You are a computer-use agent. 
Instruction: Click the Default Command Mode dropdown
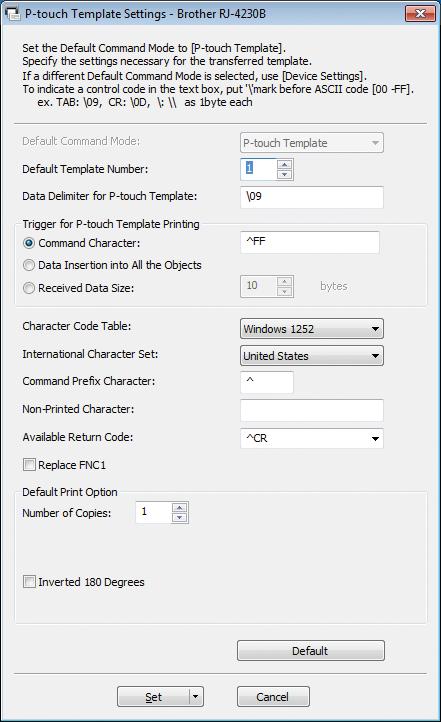(x=312, y=143)
